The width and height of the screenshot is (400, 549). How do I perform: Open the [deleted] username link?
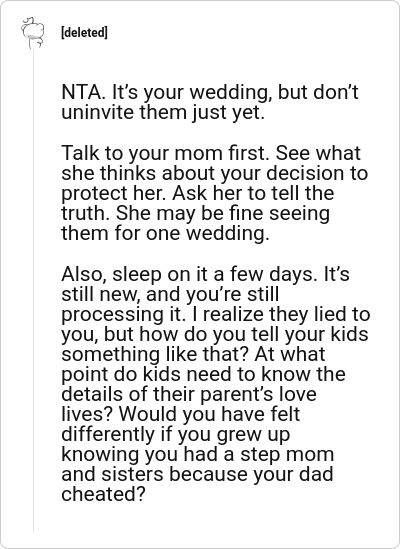(x=84, y=33)
